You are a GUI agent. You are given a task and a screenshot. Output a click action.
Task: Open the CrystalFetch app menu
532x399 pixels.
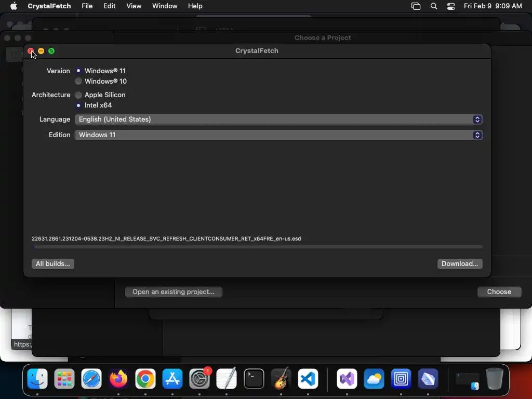[x=49, y=6]
